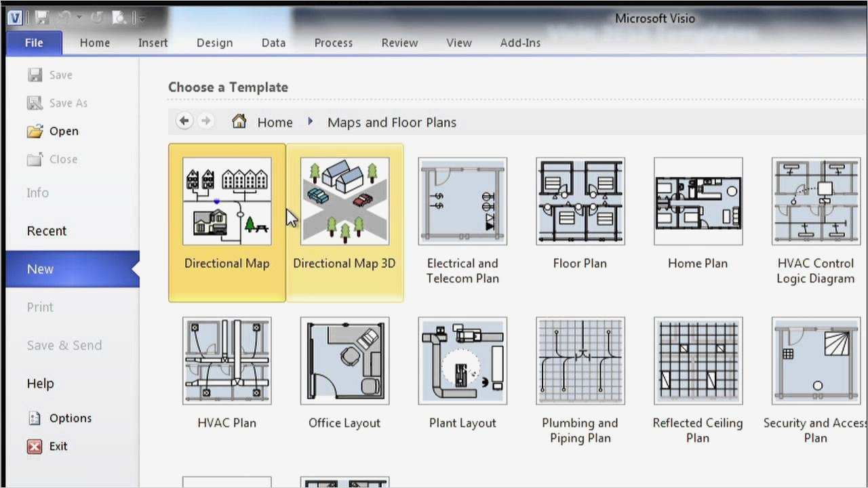
Task: Choose the Electrical and Telecom Plan template
Action: (462, 222)
